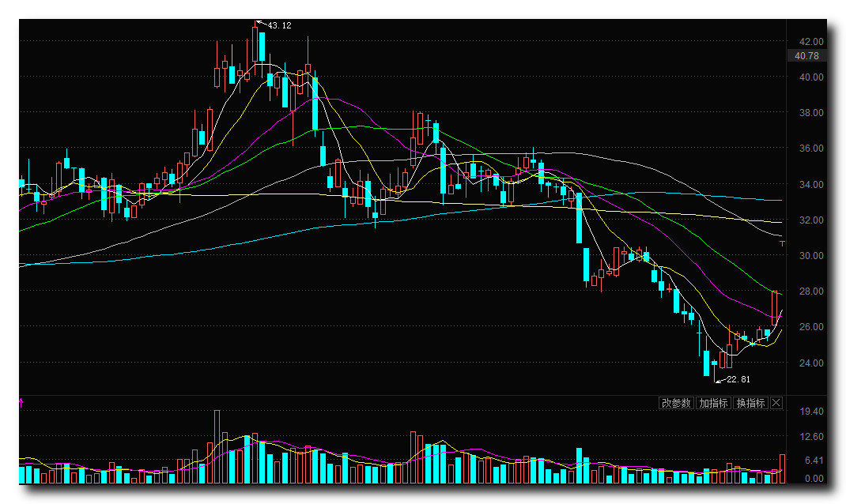Click the 26.00 price axis label
Viewport: 846px width, 504px height.
[x=811, y=327]
